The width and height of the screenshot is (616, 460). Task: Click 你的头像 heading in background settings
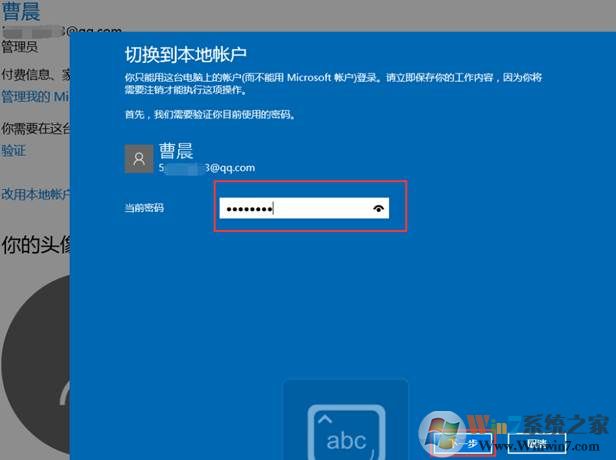(36, 245)
